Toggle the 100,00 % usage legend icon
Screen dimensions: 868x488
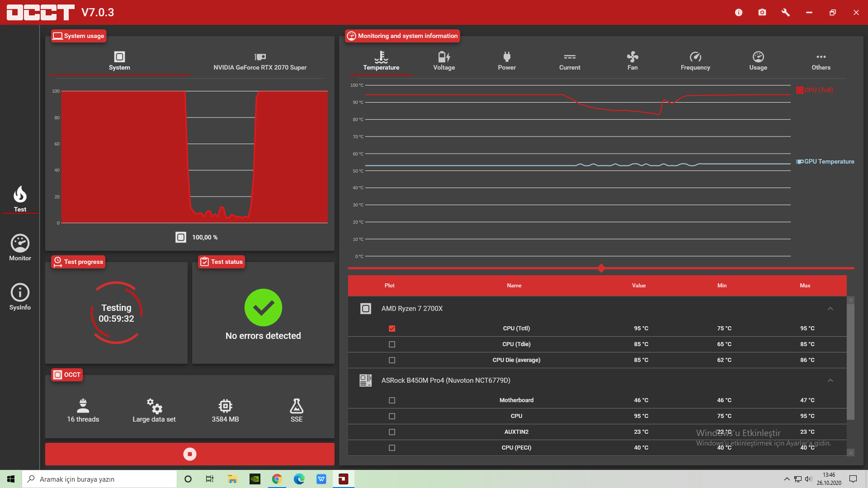click(181, 237)
